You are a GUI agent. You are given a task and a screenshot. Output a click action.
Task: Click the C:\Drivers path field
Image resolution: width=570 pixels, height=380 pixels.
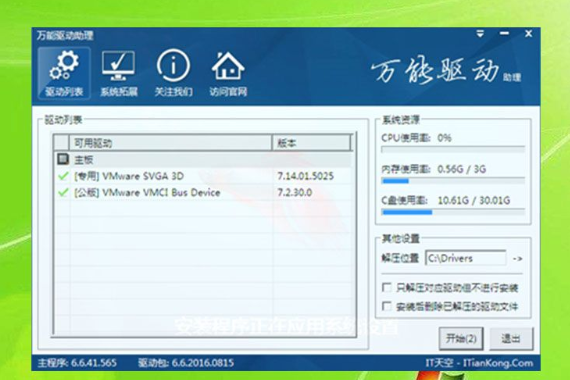point(466,258)
